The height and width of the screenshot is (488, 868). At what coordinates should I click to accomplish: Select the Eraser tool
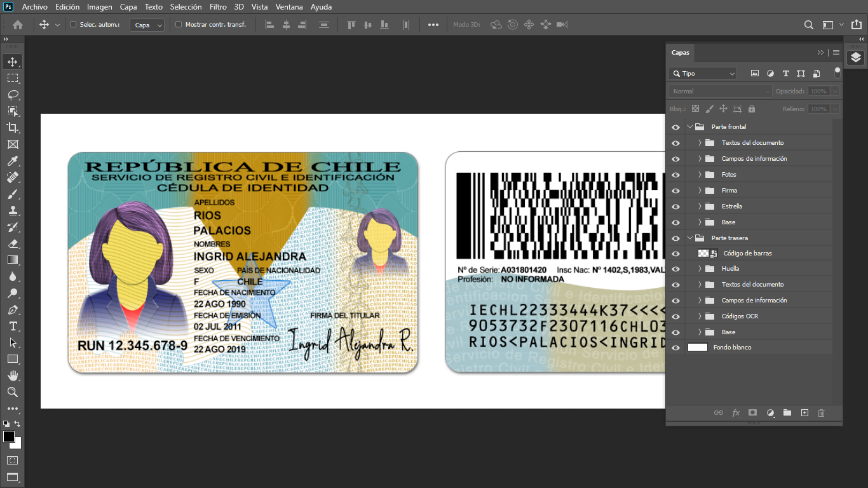click(x=13, y=243)
